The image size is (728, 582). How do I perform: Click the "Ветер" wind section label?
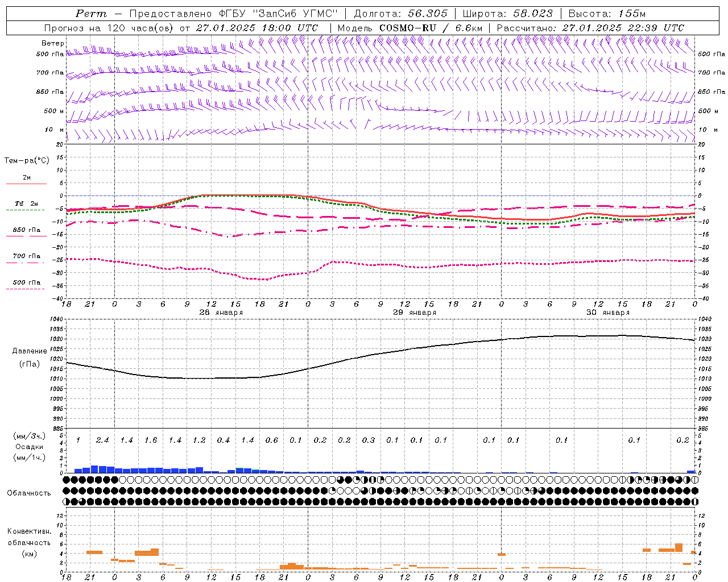point(53,43)
